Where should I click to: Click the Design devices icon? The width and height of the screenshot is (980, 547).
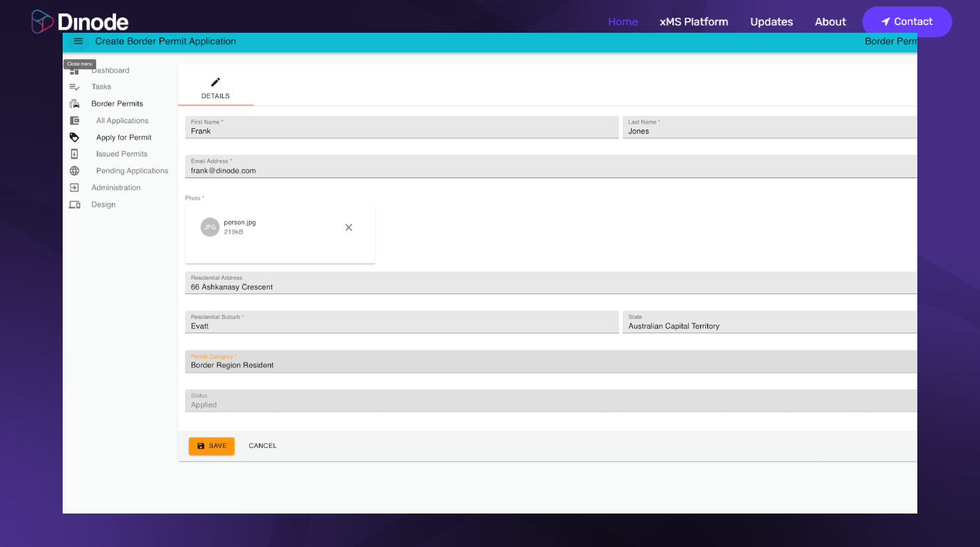[x=75, y=204]
